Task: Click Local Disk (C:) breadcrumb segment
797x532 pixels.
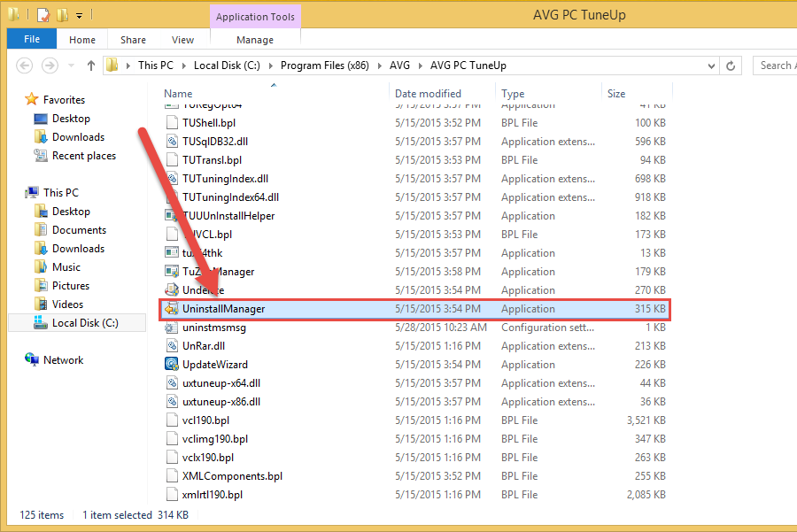Action: (227, 66)
